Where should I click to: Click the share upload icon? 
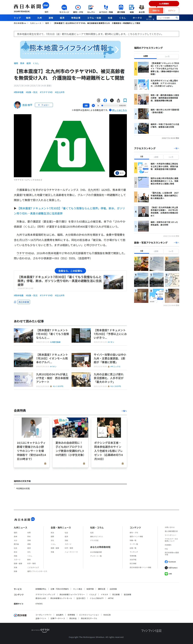[118, 100]
